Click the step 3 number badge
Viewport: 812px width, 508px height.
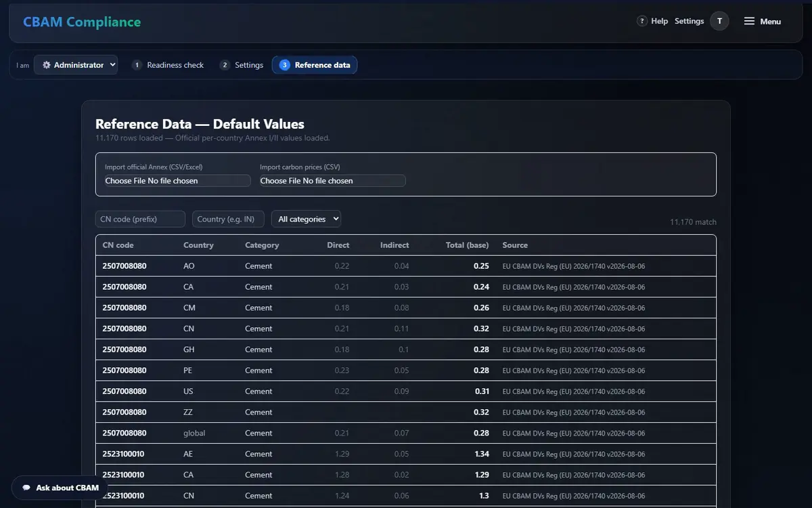285,65
